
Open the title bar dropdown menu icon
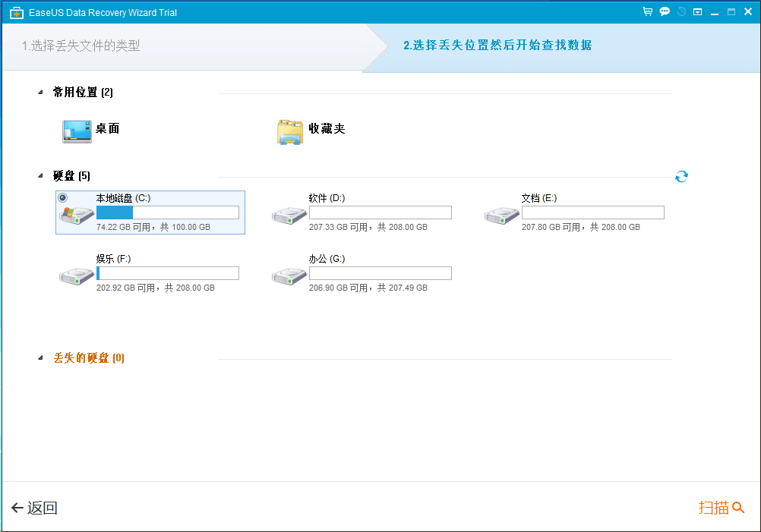coord(697,12)
